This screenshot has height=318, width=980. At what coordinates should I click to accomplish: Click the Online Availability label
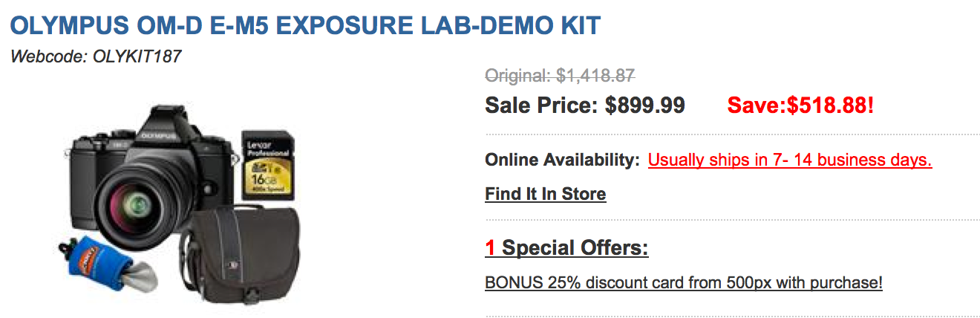(x=563, y=159)
